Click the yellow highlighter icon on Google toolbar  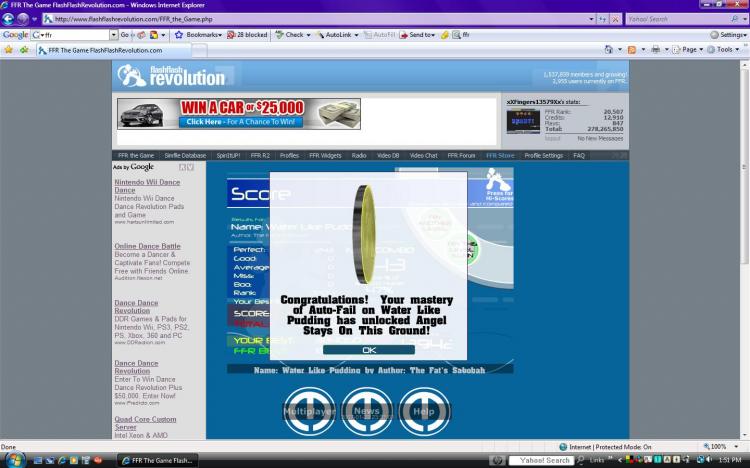point(445,35)
